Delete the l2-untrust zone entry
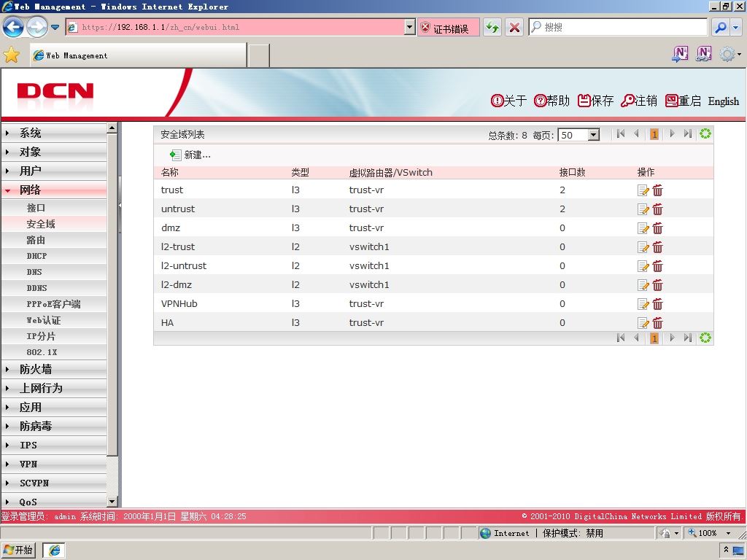 [658, 266]
